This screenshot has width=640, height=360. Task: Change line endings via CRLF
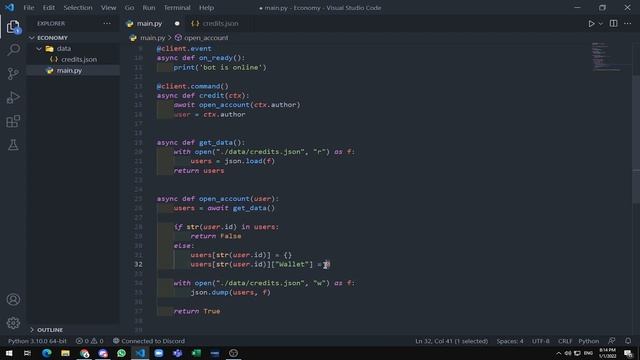point(565,341)
